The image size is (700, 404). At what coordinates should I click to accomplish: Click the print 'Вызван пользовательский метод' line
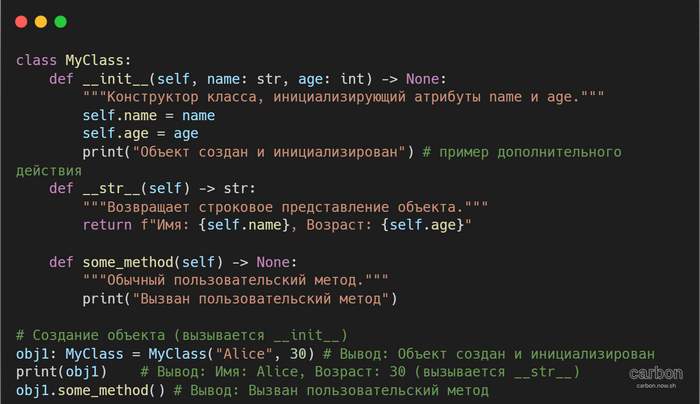tap(240, 298)
